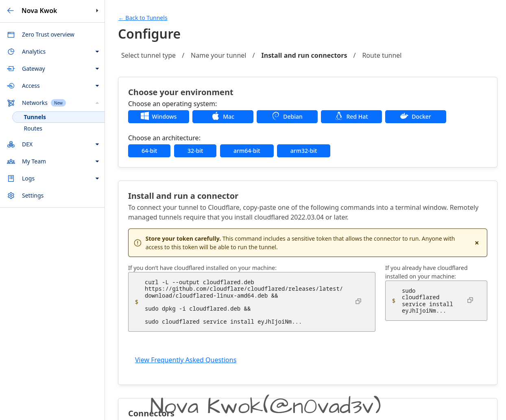Click the Access icon in sidebar
Screen dimensions: 506x420
[x=11, y=86]
